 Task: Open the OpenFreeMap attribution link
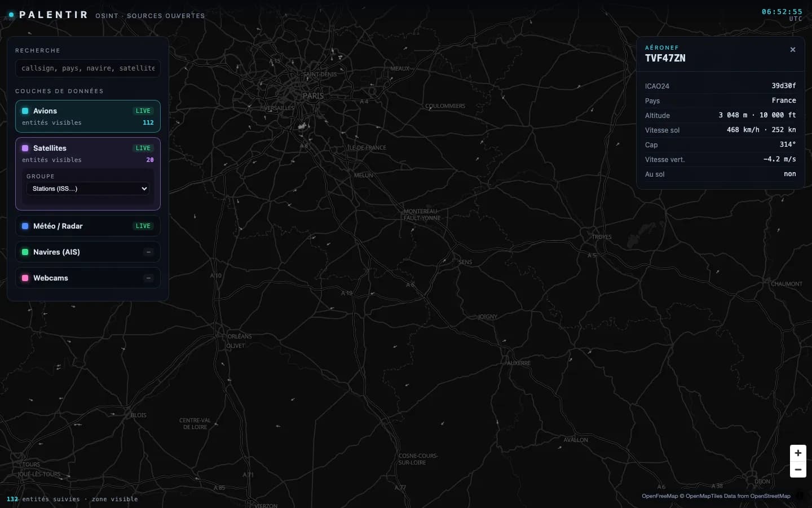click(660, 496)
